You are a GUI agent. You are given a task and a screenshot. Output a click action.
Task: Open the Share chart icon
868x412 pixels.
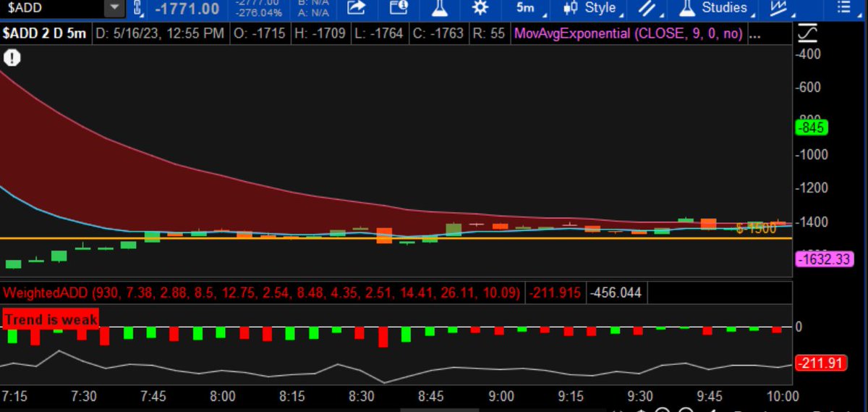pos(357,8)
